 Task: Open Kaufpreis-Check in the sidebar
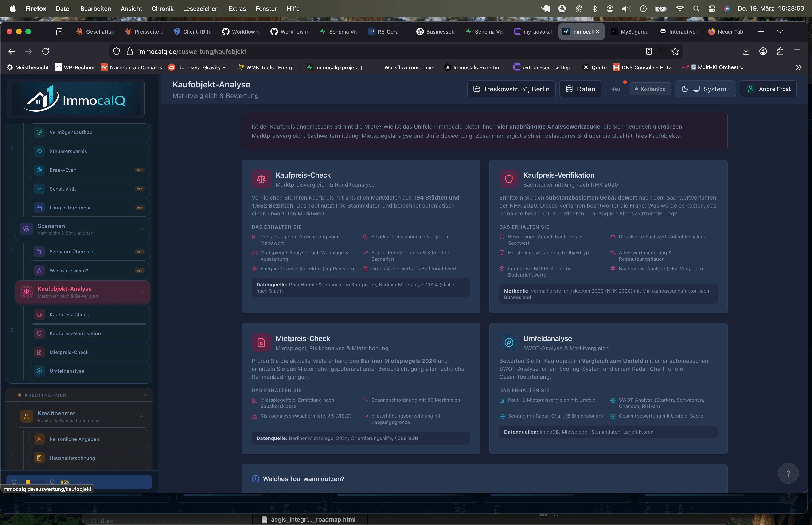click(x=89, y=315)
